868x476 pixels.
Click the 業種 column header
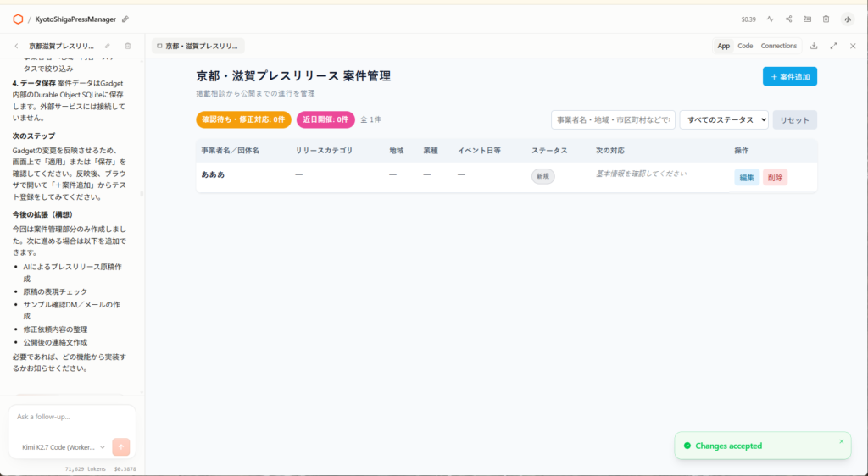(x=431, y=151)
